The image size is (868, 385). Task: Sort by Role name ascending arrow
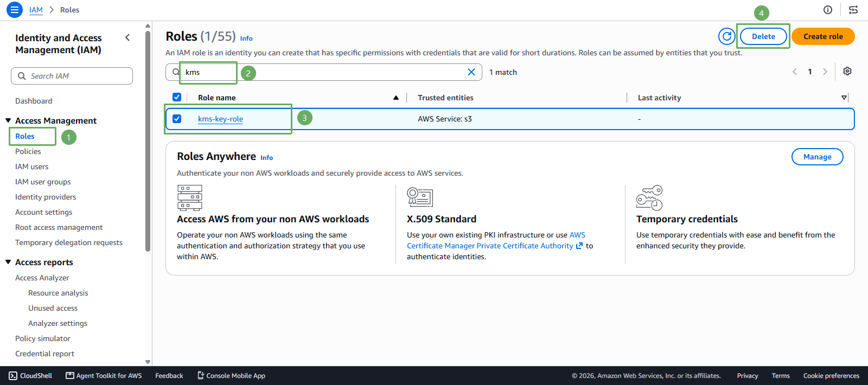(x=396, y=98)
